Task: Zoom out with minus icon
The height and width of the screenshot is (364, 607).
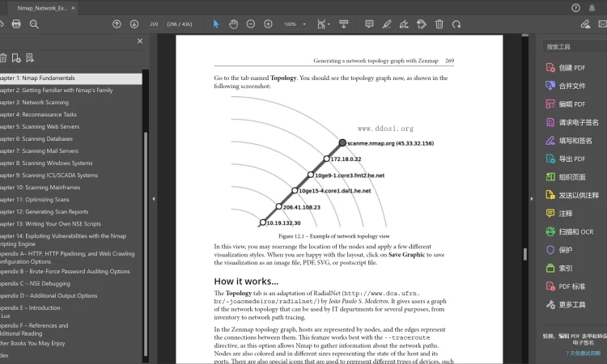Action: tap(250, 24)
